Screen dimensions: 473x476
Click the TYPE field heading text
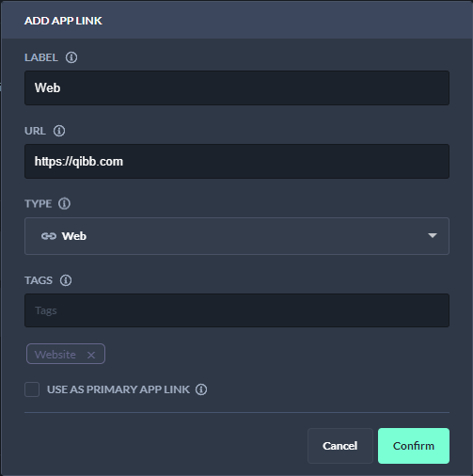pyautogui.click(x=39, y=204)
